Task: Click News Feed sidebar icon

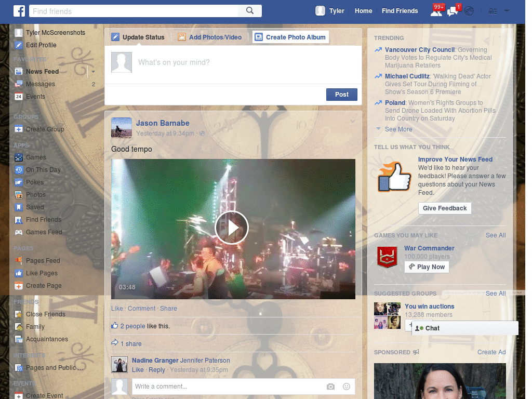Action: [x=19, y=72]
